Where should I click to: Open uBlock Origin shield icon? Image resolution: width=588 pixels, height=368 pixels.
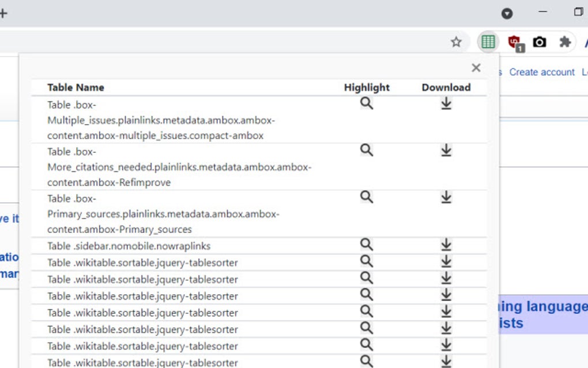(514, 41)
